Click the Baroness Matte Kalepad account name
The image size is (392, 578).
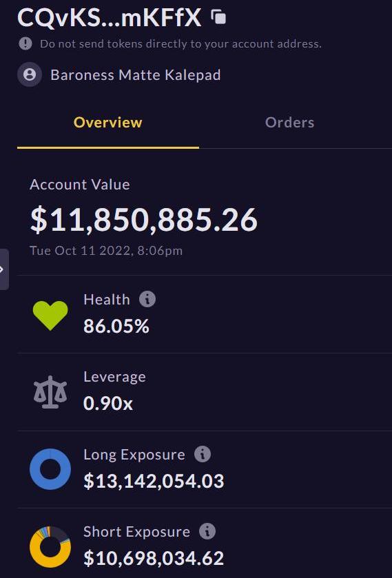click(x=135, y=75)
